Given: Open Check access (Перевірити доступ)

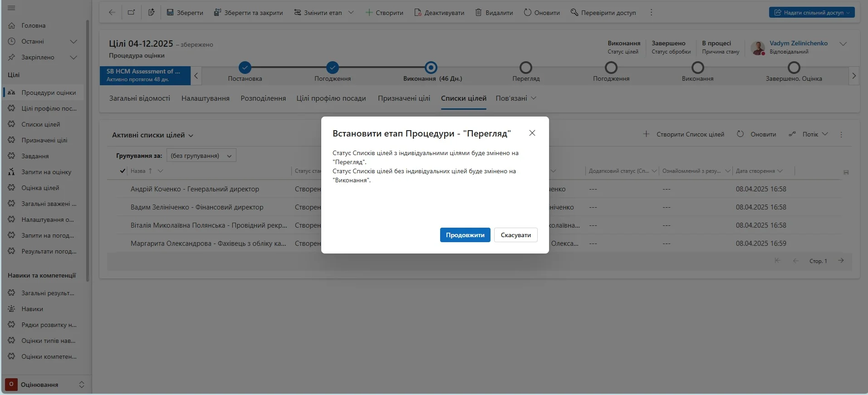Looking at the screenshot, I should tap(603, 13).
